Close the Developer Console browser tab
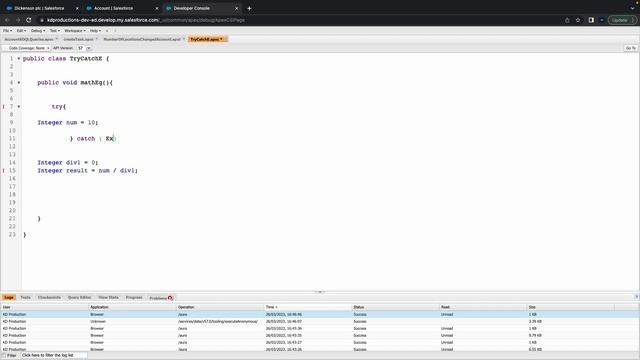The height and width of the screenshot is (360, 640). tap(236, 8)
